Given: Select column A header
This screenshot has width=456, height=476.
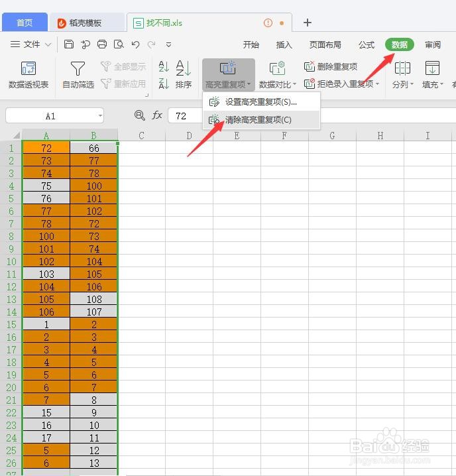Looking at the screenshot, I should 46,135.
